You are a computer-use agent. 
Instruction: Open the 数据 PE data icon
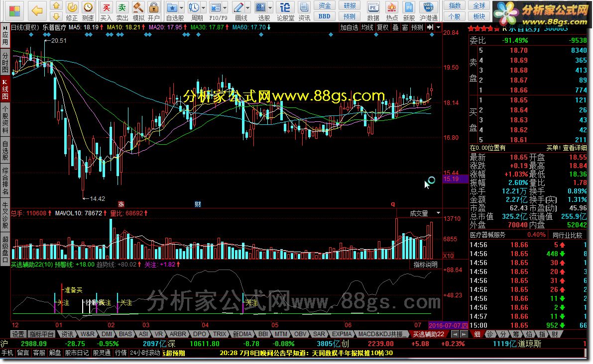pos(373,11)
